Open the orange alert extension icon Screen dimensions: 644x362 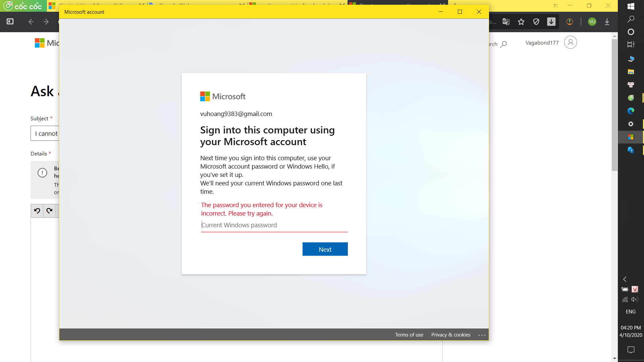[x=570, y=22]
